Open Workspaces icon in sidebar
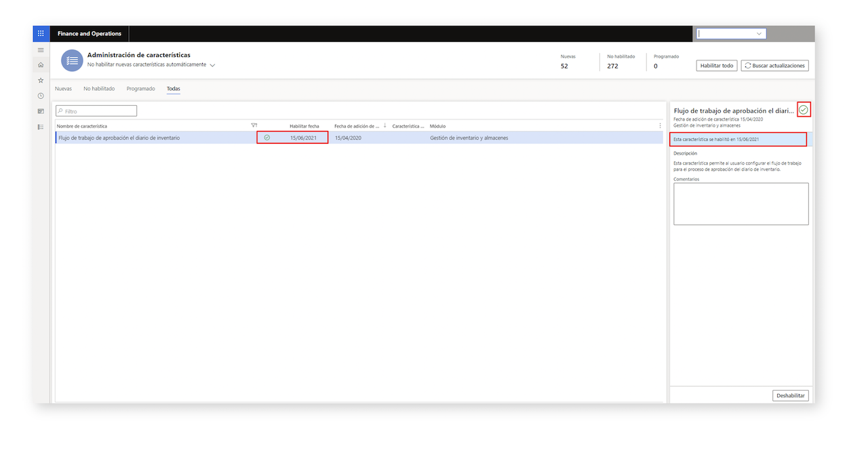Screen dimensions: 868x457 coord(41,111)
